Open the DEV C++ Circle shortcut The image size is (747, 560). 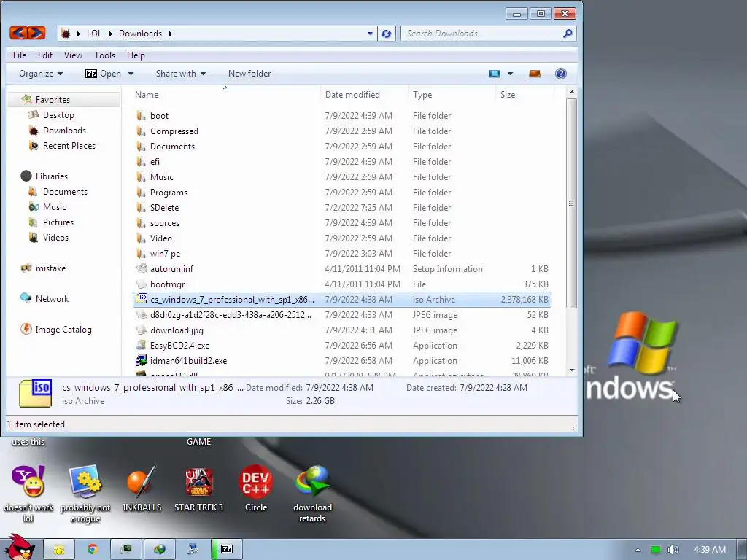[256, 481]
